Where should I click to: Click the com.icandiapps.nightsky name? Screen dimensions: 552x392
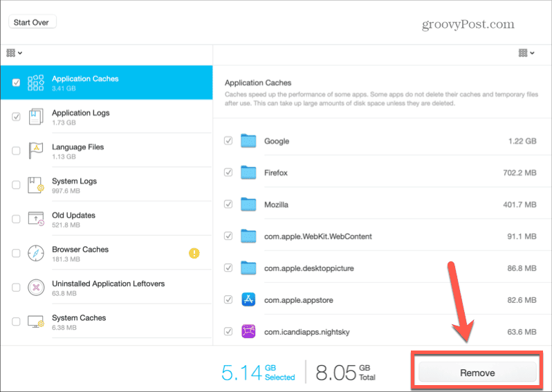pyautogui.click(x=306, y=332)
